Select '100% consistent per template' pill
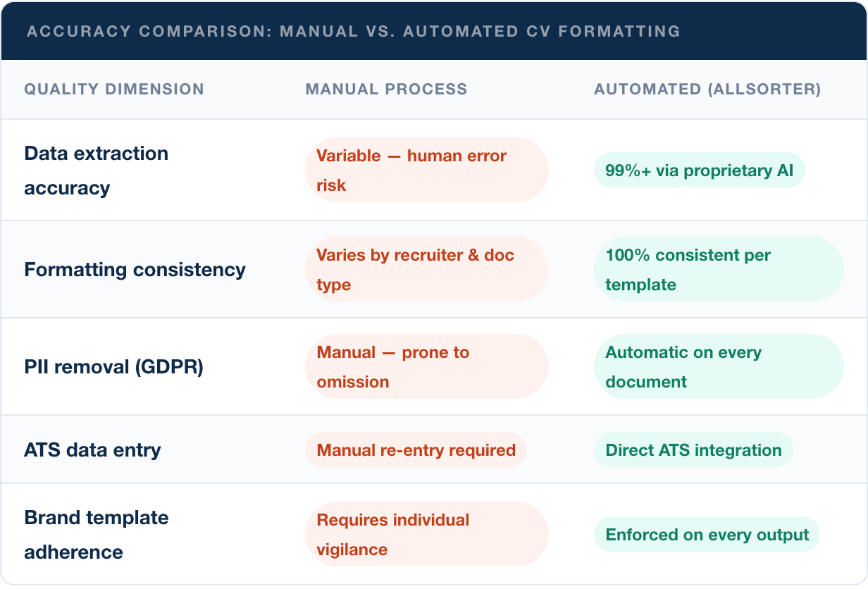 [718, 269]
